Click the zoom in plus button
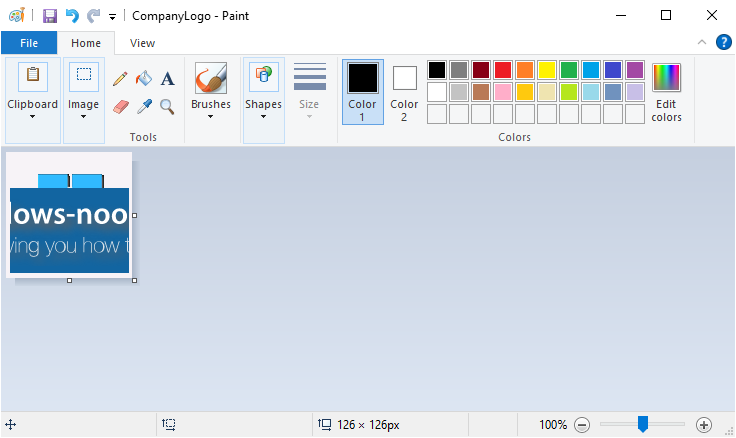Image resolution: width=736 pixels, height=438 pixels. pyautogui.click(x=703, y=425)
